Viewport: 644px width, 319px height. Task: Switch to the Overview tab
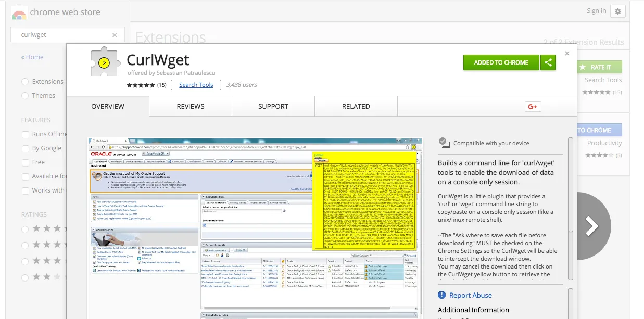tap(108, 106)
